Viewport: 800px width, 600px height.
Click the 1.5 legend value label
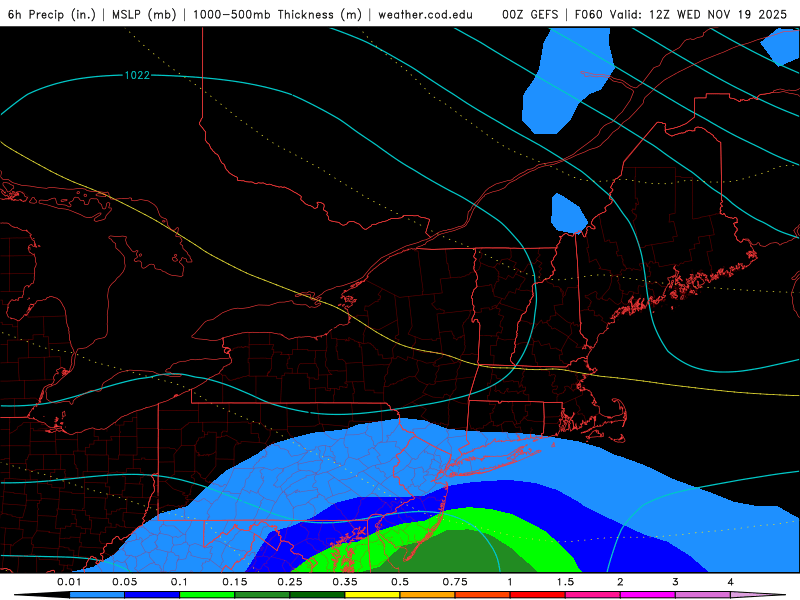[x=565, y=582]
